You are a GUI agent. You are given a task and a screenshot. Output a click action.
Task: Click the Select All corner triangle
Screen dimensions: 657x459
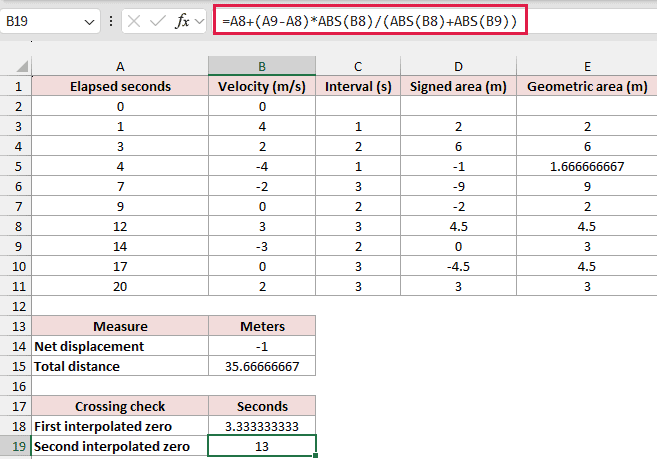22,66
